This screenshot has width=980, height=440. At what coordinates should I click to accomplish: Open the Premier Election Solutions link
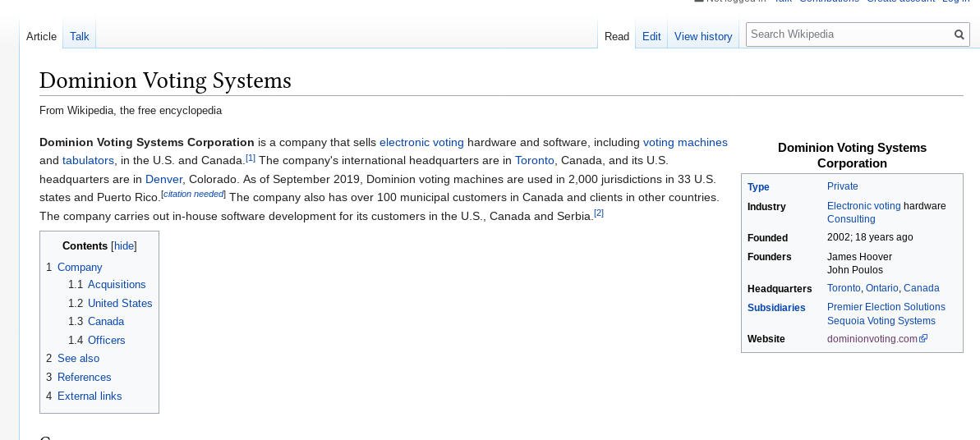(886, 307)
